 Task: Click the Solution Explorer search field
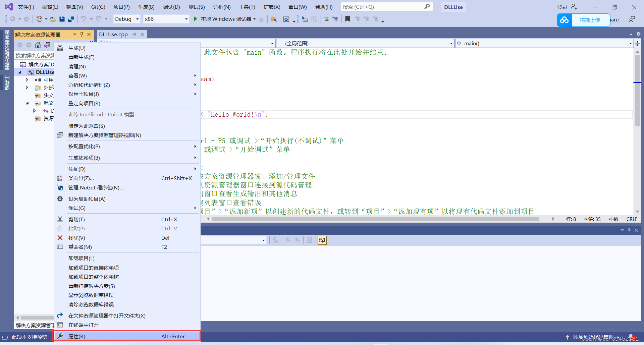click(34, 55)
